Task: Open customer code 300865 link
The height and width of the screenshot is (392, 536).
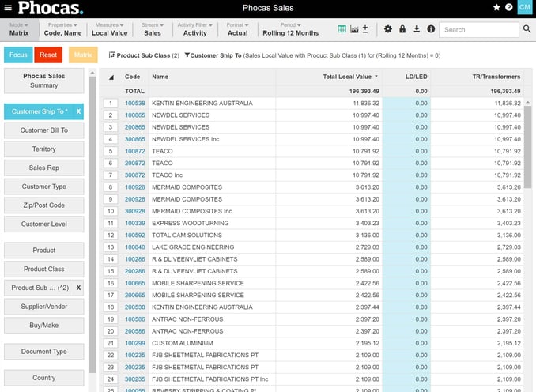Action: (x=134, y=139)
